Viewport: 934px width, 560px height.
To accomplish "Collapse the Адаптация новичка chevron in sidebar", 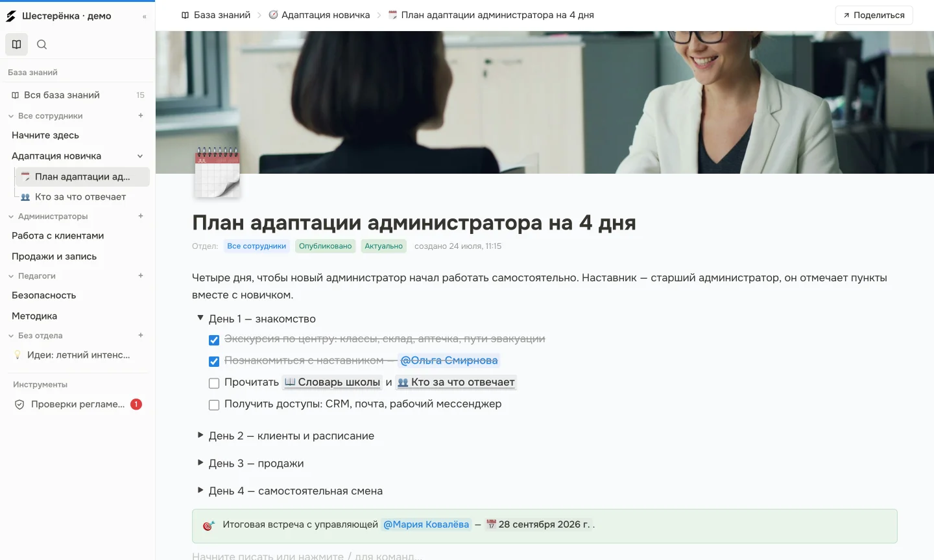I will (x=140, y=156).
